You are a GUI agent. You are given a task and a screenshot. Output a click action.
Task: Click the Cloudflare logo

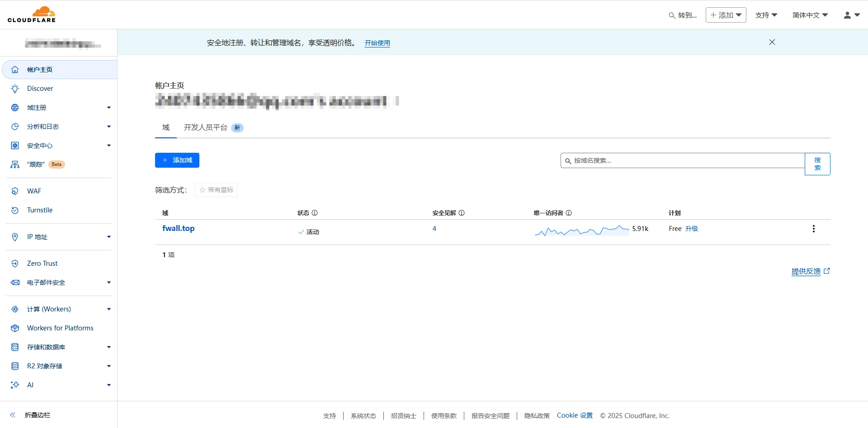pyautogui.click(x=32, y=14)
